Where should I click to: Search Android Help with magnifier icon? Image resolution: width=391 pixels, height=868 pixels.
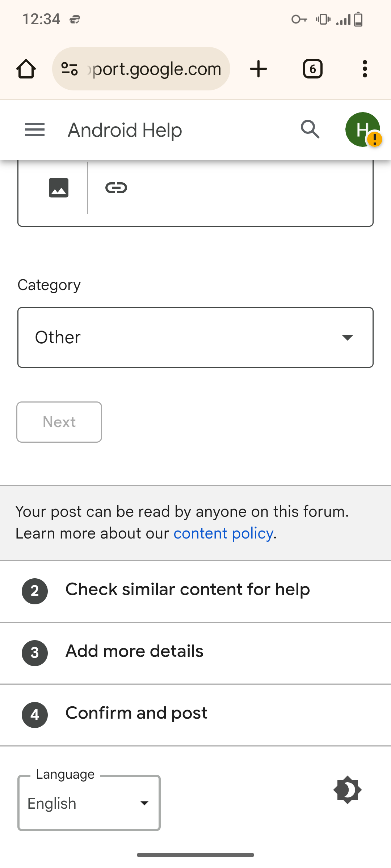(310, 129)
